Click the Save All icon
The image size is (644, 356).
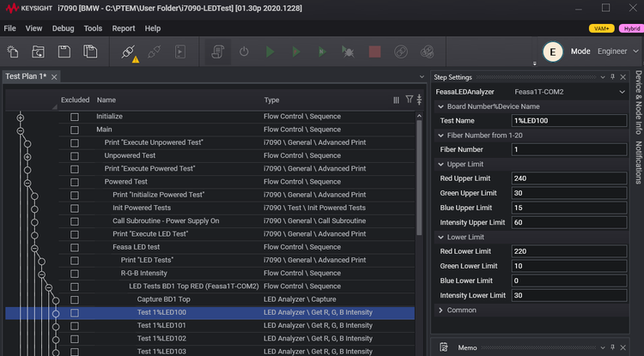[x=90, y=52]
